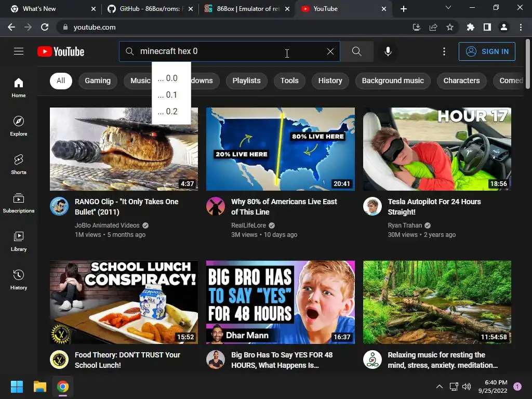Select the Characters filter chip
The height and width of the screenshot is (399, 532).
461,81
